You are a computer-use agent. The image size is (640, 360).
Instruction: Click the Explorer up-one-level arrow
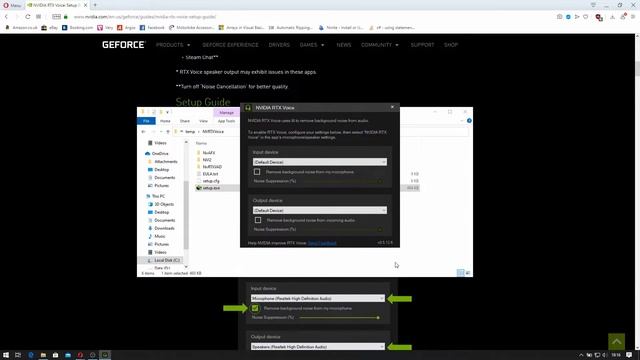coord(168,131)
